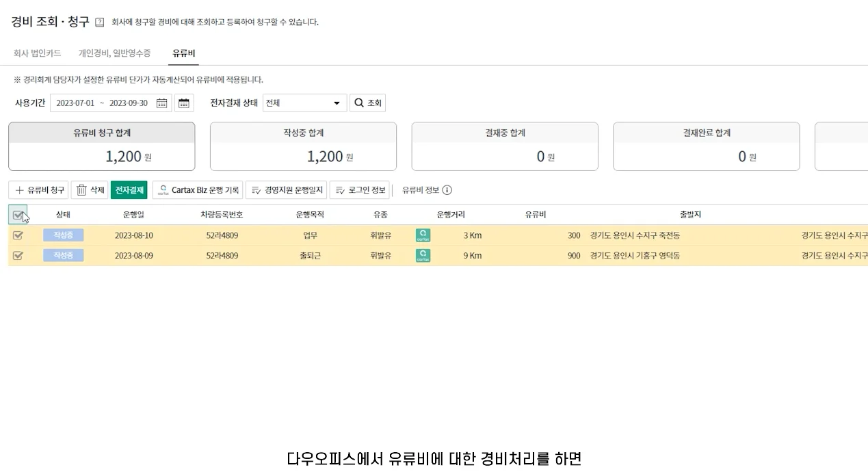
Task: Click the help icon beside 경비 조회 · 청구
Action: [100, 22]
